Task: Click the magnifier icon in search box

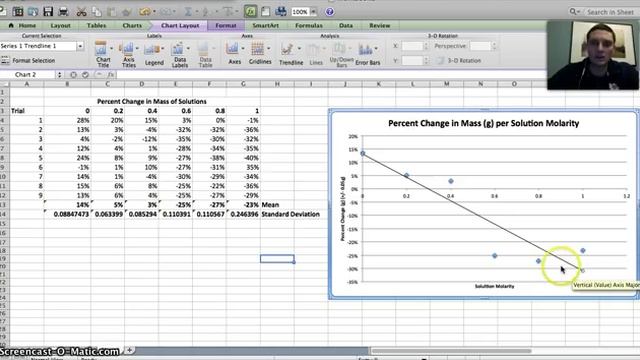Action: (574, 12)
